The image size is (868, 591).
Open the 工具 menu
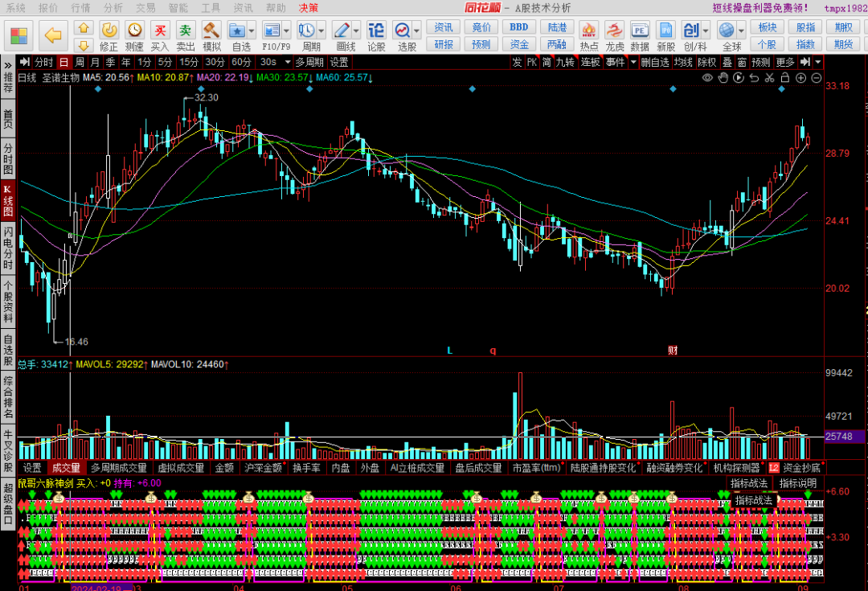point(211,8)
